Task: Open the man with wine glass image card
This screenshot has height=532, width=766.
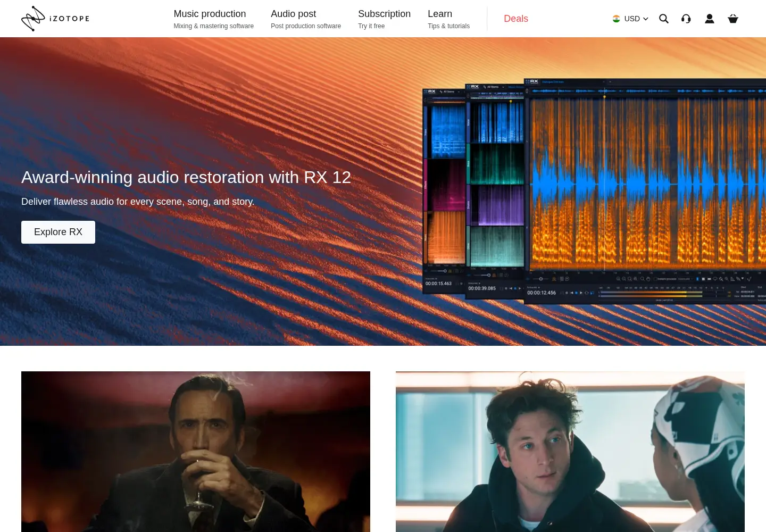Action: click(x=196, y=452)
